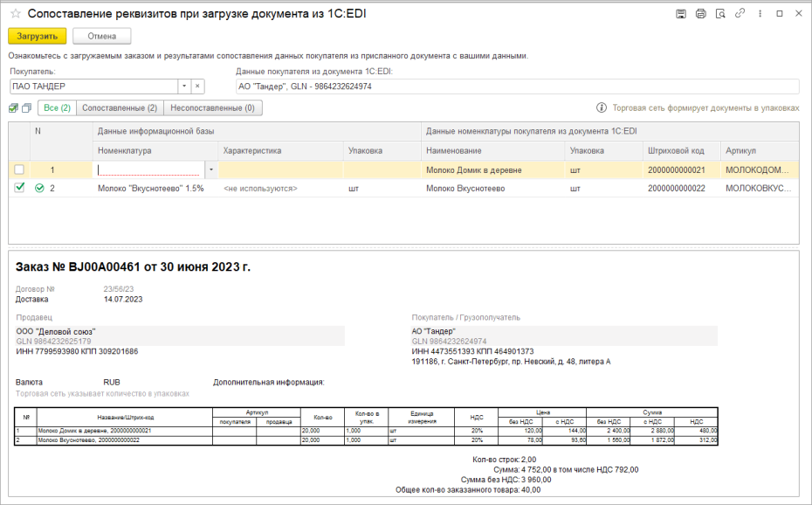Click Торговая сеть формирует документы в упаковках note
Image resolution: width=812 pixels, height=505 pixels.
click(x=705, y=107)
